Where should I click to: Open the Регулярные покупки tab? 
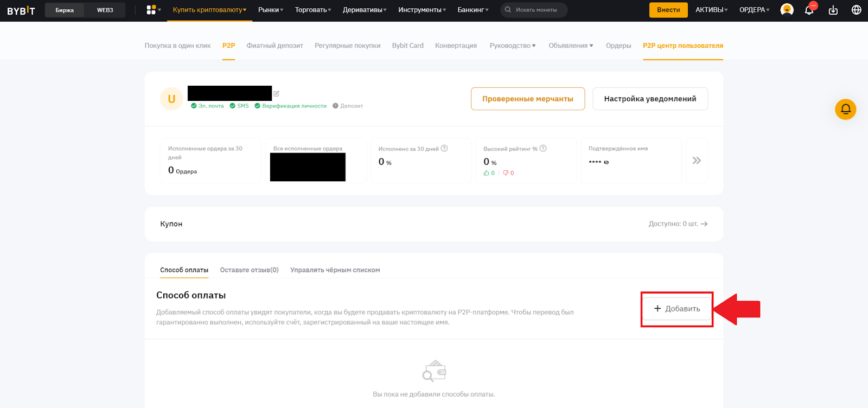[x=348, y=46]
